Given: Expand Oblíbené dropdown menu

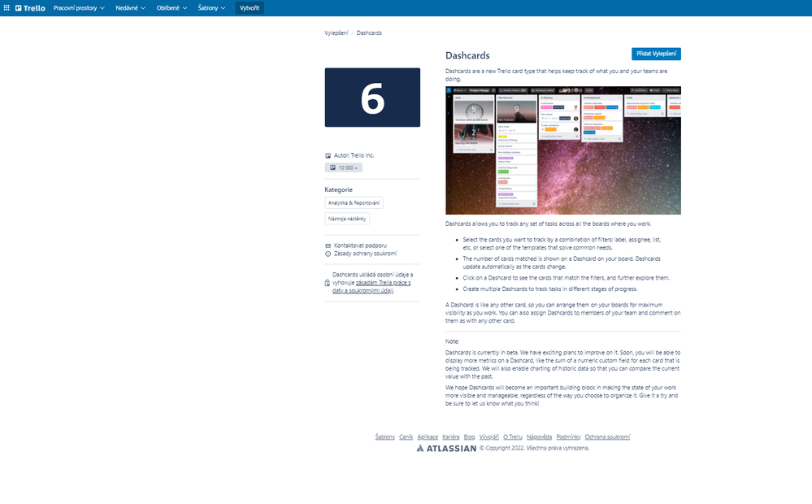Looking at the screenshot, I should 172,8.
